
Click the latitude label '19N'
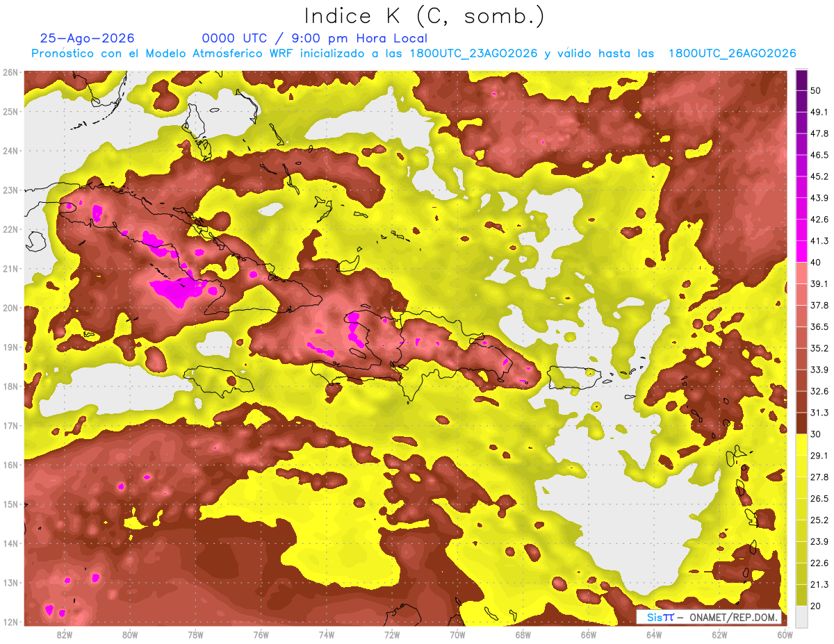10,347
